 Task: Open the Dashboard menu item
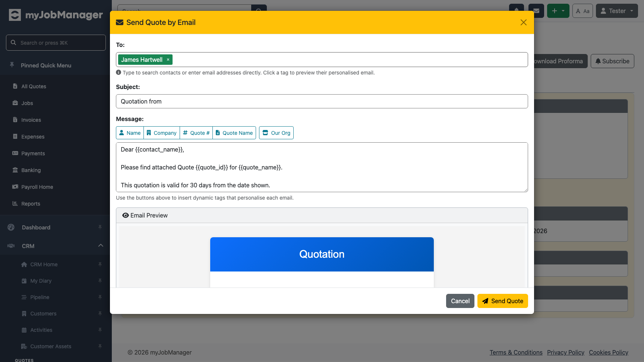coord(36,228)
